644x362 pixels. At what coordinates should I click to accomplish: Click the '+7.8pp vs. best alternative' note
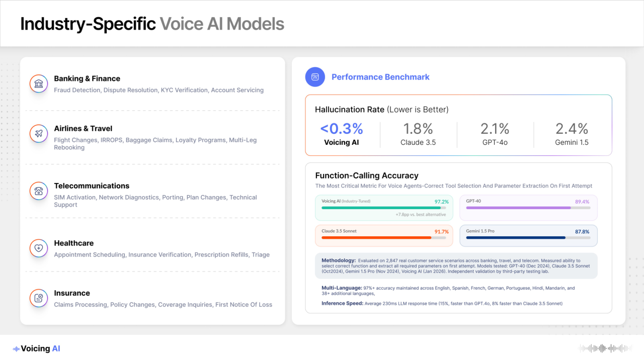(x=421, y=214)
